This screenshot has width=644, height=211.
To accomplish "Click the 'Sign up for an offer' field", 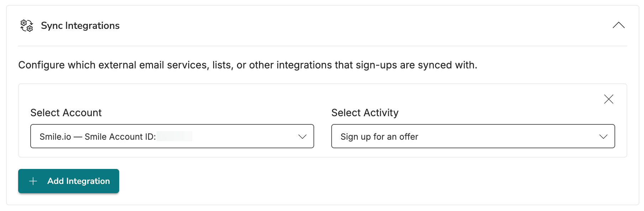I will [x=473, y=136].
